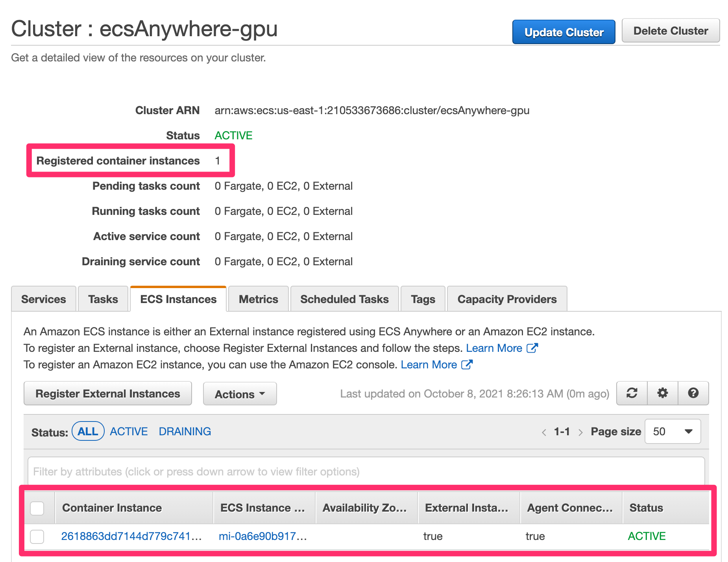Click the Update Cluster button
The width and height of the screenshot is (728, 562).
pyautogui.click(x=563, y=31)
